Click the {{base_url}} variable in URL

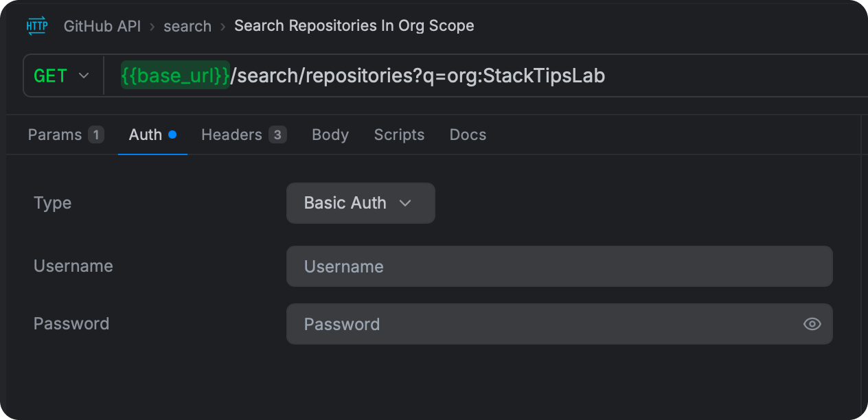pos(175,75)
